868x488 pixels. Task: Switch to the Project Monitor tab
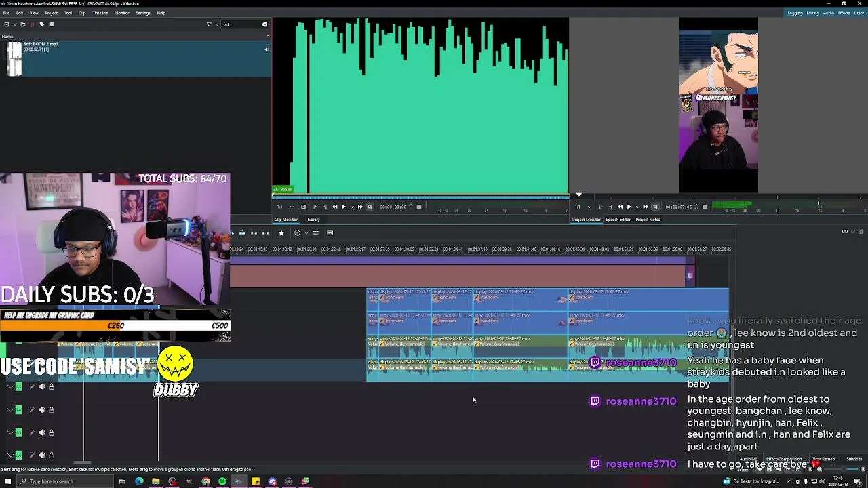coord(586,220)
